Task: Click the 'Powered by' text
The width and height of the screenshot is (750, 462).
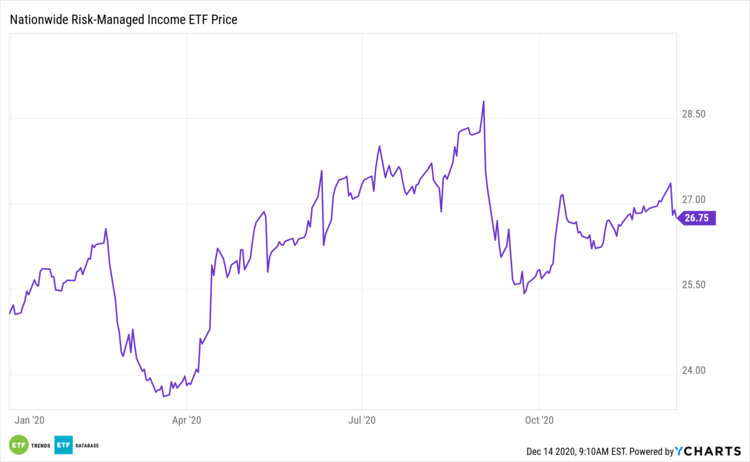Action: 650,452
